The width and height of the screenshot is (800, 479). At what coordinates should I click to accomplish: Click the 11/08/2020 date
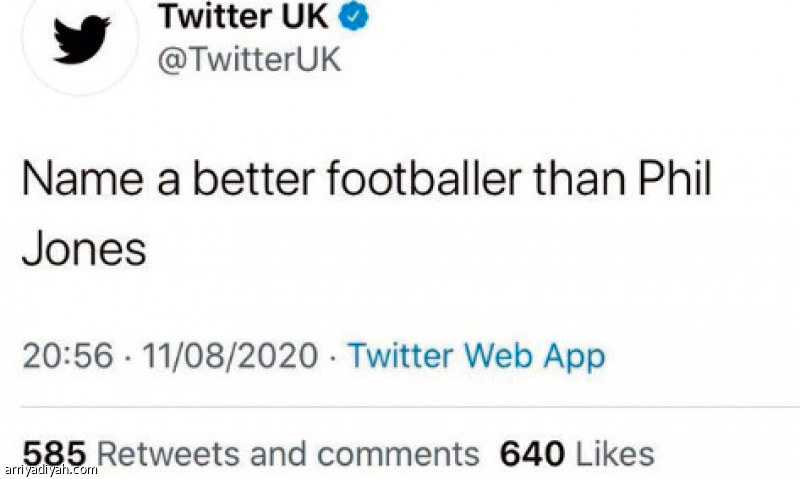coord(229,355)
